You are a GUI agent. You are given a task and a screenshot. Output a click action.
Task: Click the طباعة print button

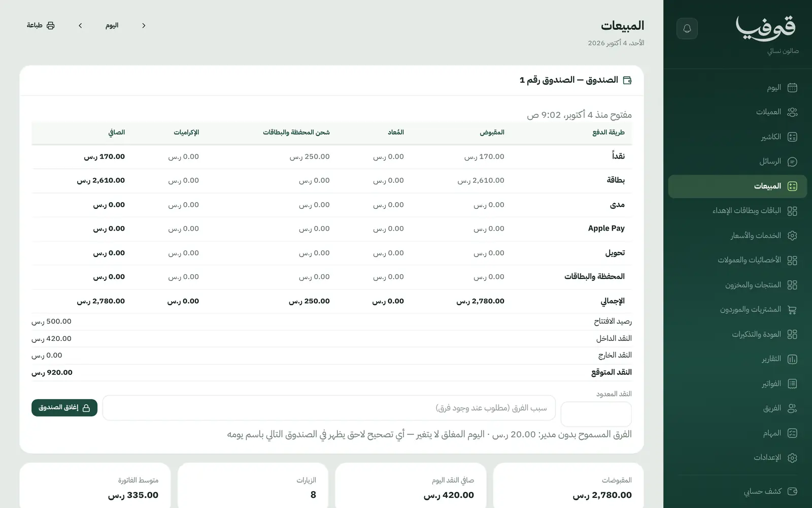click(41, 25)
